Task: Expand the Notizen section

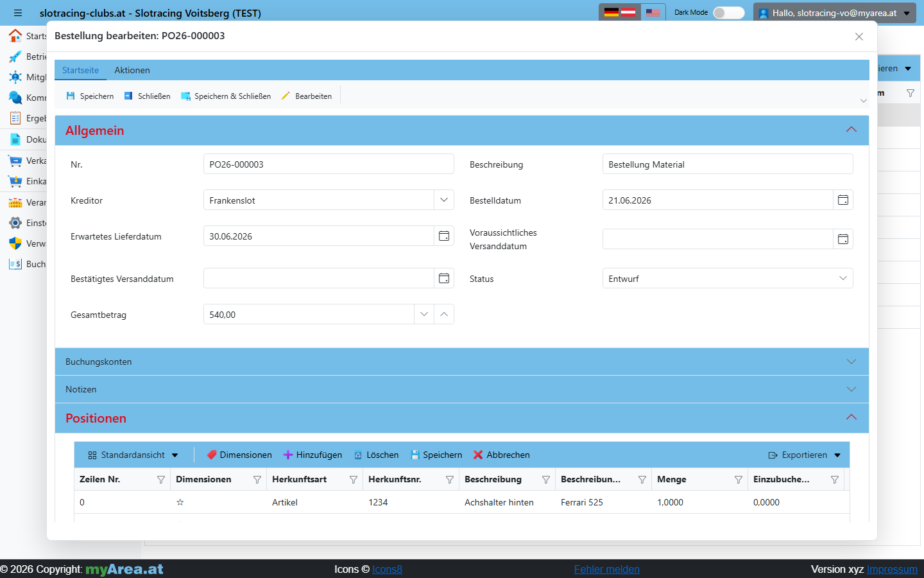Action: click(462, 389)
